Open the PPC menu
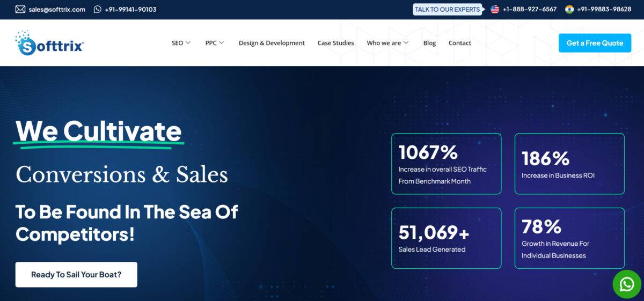 click(x=211, y=43)
